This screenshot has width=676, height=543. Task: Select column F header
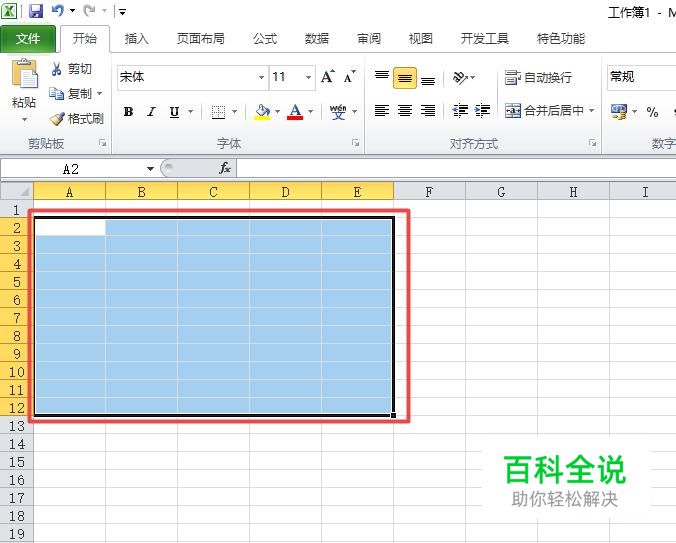tap(429, 192)
